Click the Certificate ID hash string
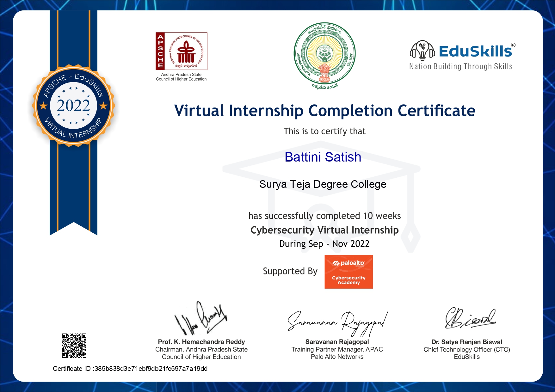This screenshot has width=555, height=392. click(151, 369)
